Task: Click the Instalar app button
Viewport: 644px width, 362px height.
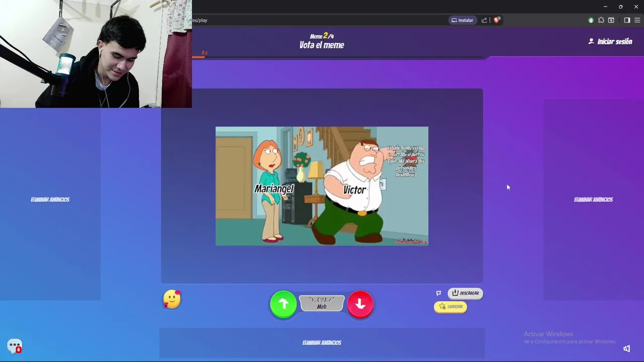Action: click(462, 20)
